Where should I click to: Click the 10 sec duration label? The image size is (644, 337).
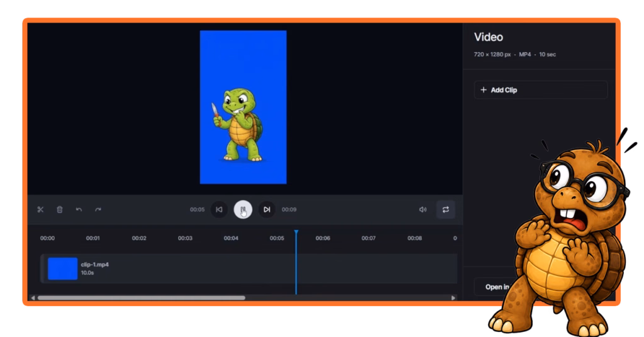pos(548,54)
